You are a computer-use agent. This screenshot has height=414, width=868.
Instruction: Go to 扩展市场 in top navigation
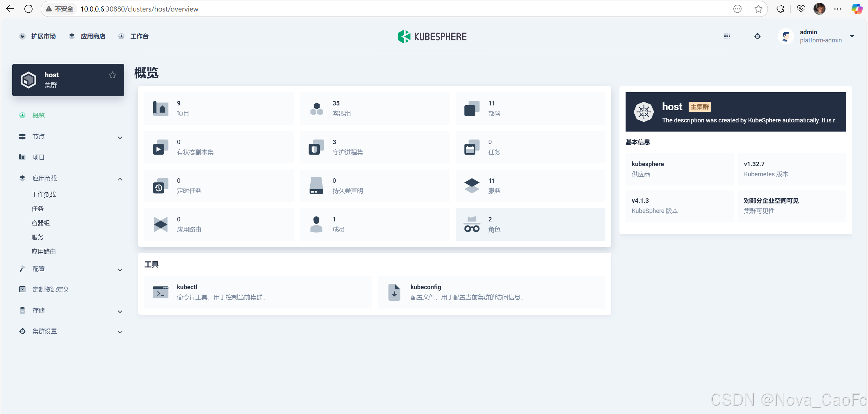43,36
